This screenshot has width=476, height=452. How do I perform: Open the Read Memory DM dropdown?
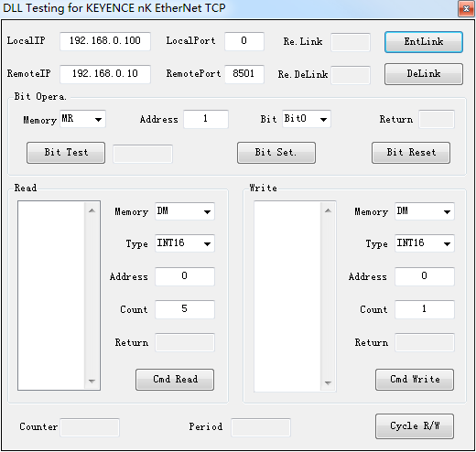[x=185, y=211]
